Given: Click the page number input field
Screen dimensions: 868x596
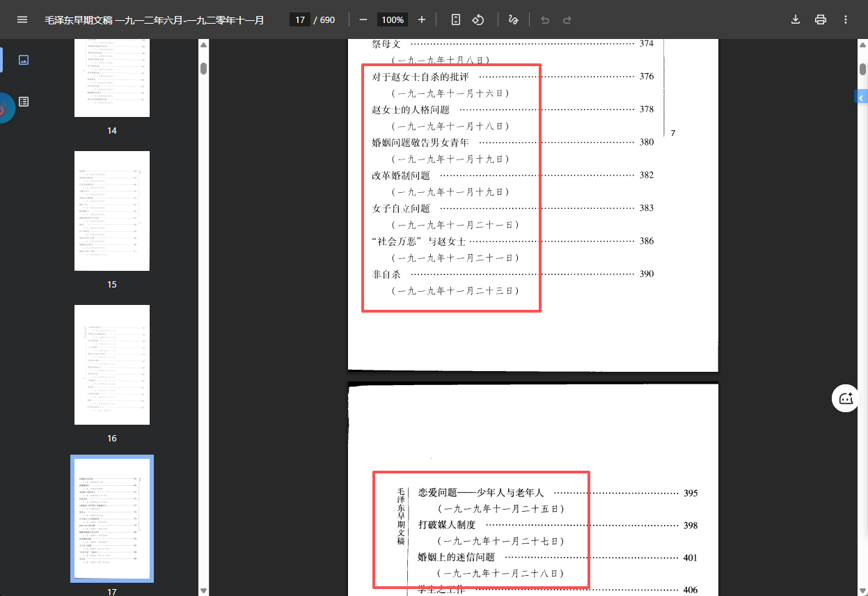Looking at the screenshot, I should coord(300,19).
